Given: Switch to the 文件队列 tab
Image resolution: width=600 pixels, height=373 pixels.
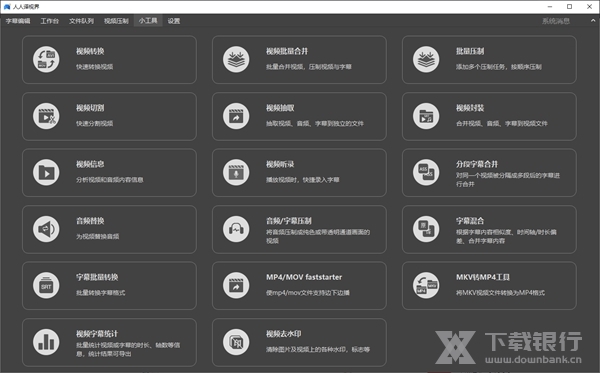Looking at the screenshot, I should 82,21.
